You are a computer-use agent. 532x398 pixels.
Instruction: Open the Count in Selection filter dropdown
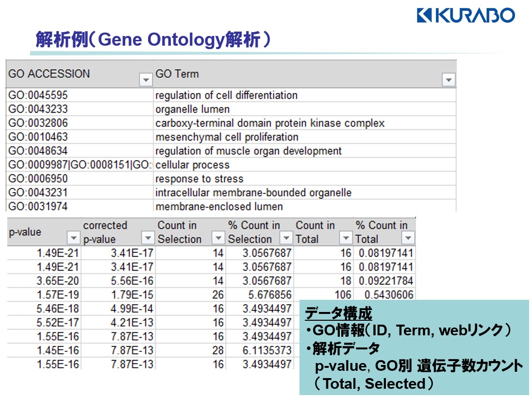pos(218,239)
